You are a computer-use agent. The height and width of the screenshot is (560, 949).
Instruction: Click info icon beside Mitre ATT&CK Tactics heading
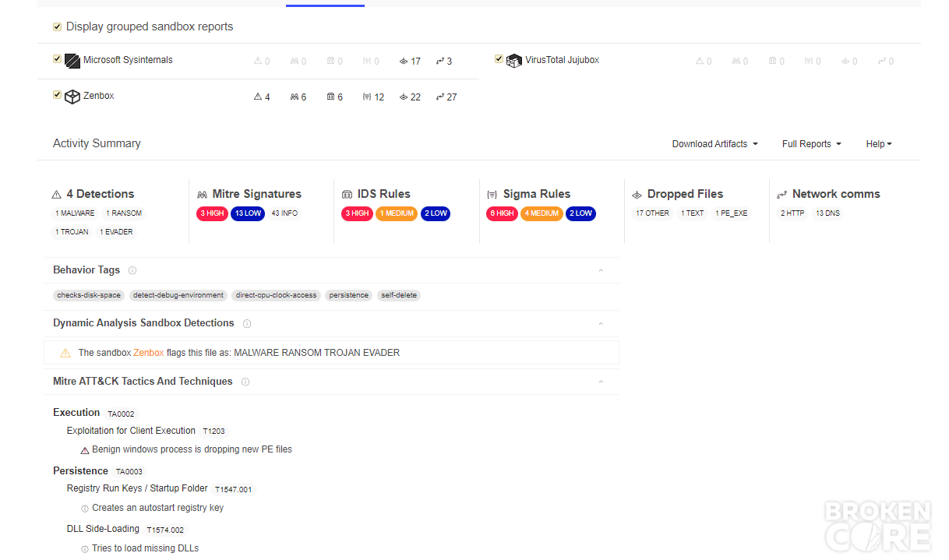pos(245,382)
